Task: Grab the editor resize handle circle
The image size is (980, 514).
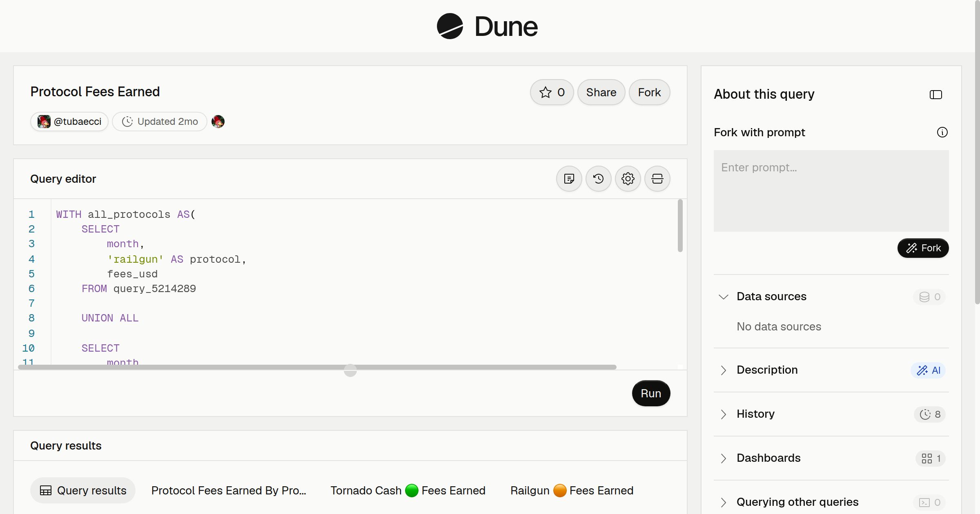Action: (350, 370)
